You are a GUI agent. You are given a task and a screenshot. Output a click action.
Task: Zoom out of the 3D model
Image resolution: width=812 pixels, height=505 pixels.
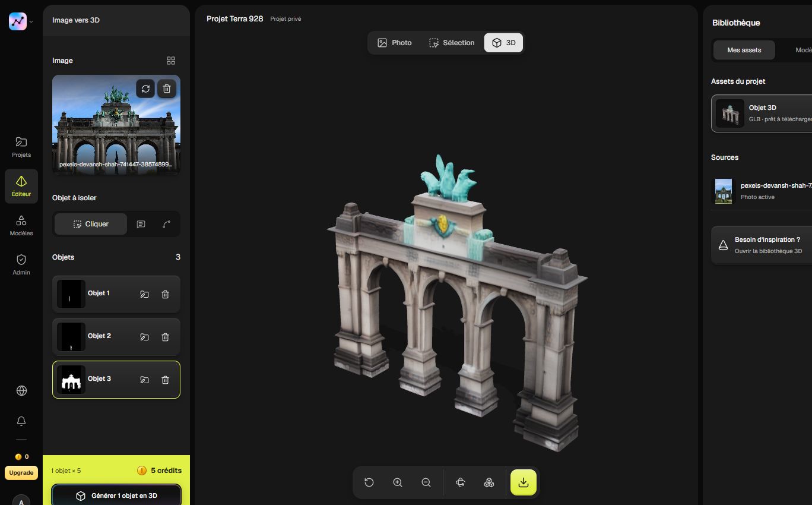426,482
